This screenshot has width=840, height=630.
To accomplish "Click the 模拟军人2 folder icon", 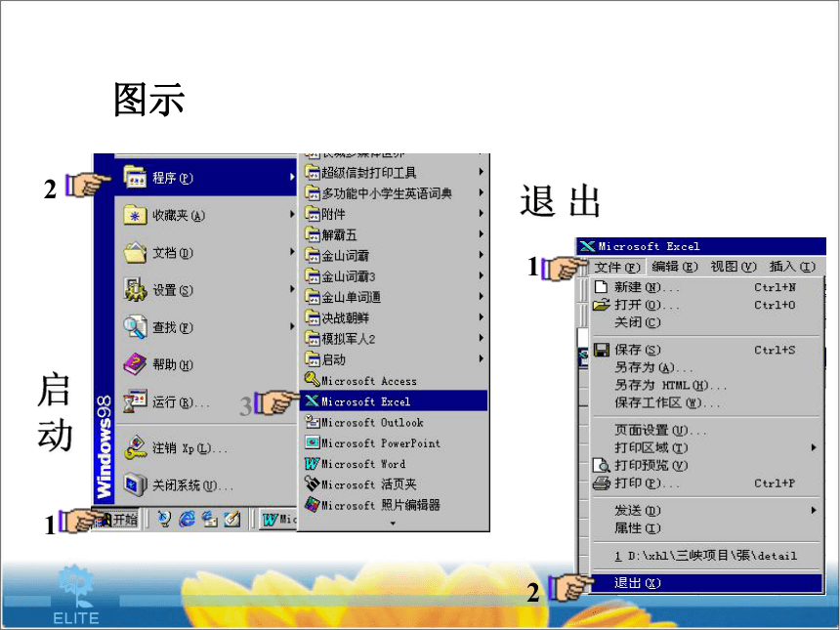I will [x=313, y=338].
